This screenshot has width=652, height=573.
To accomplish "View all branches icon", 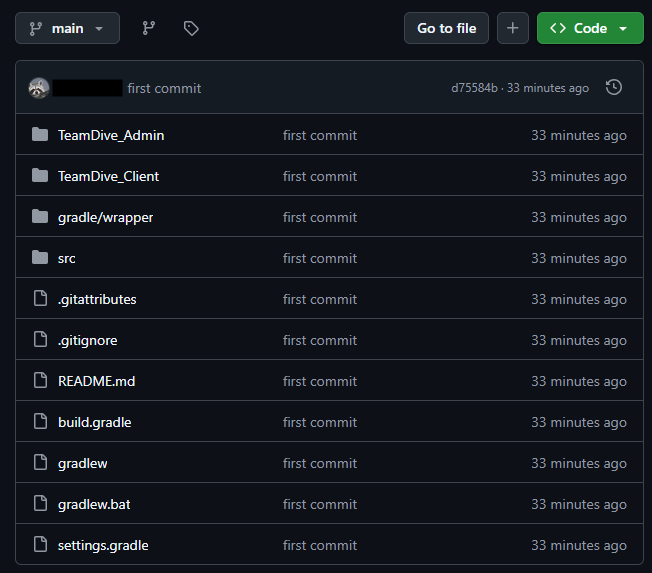I will click(x=149, y=28).
